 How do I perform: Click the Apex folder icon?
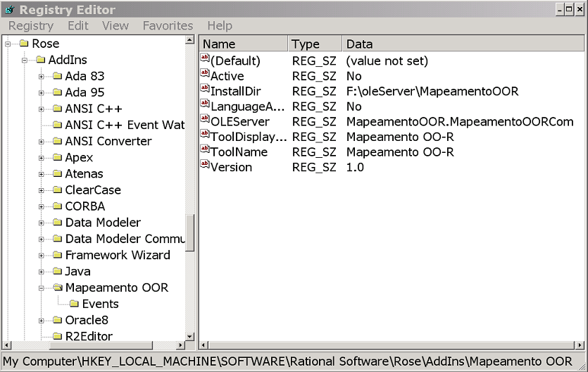[57, 157]
